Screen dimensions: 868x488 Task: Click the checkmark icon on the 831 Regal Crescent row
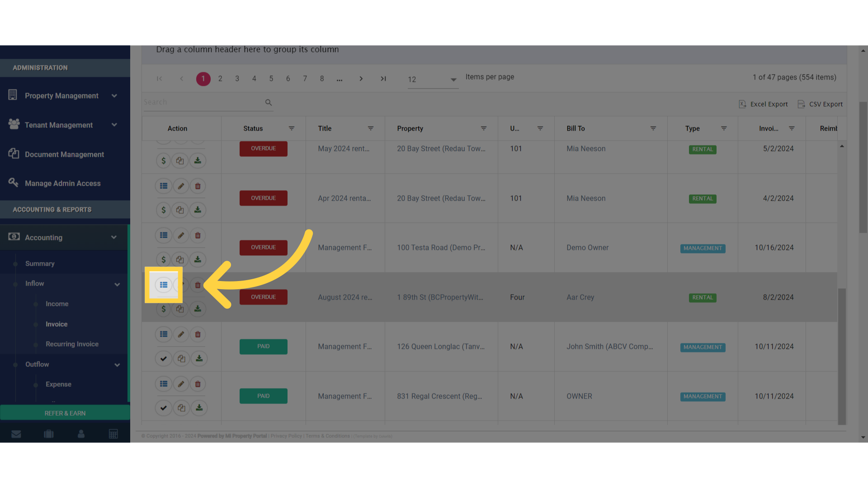tap(163, 408)
